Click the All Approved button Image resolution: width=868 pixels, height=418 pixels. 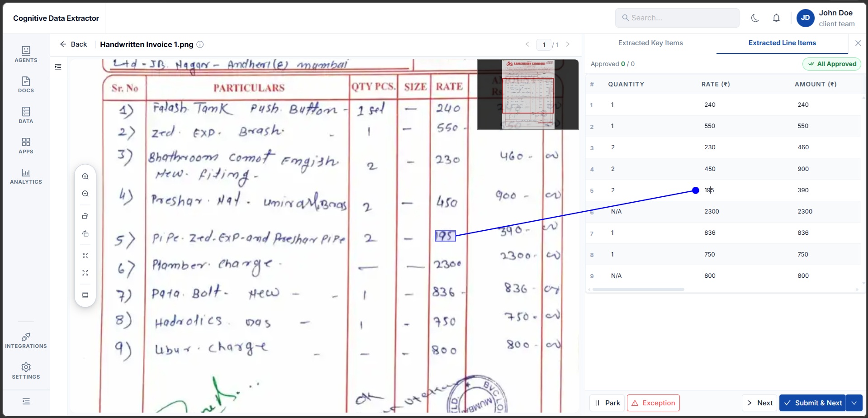tap(832, 64)
